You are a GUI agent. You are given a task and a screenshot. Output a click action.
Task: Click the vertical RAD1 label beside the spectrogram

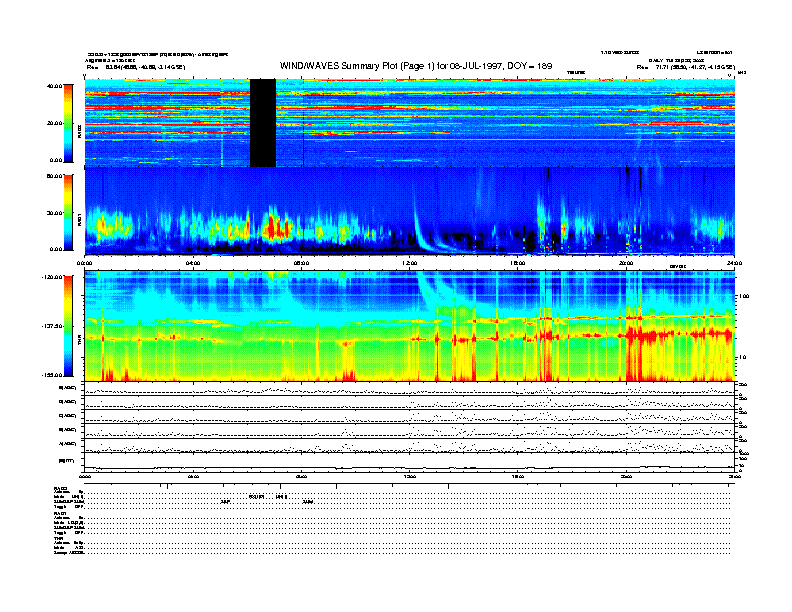(79, 220)
